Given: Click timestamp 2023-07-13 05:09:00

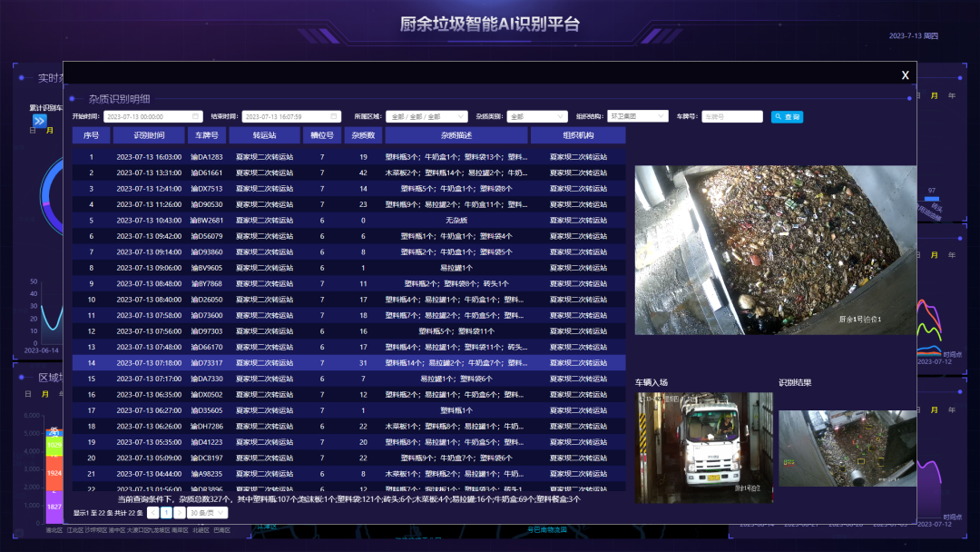Looking at the screenshot, I should (x=149, y=458).
